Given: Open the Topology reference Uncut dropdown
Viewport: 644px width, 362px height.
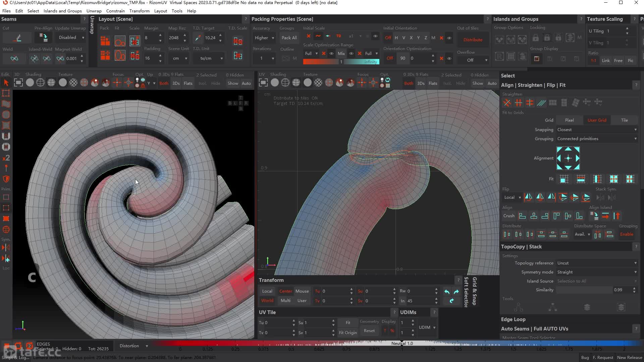Looking at the screenshot, I should pyautogui.click(x=596, y=263).
